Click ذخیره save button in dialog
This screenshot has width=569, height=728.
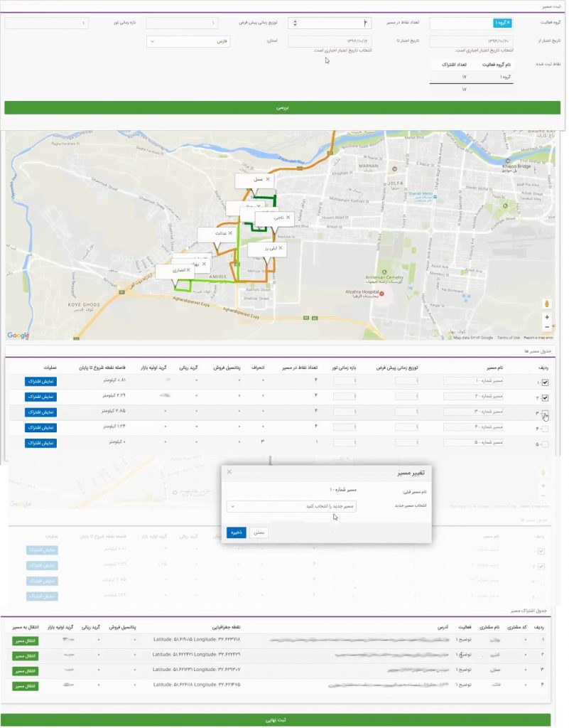click(x=236, y=532)
